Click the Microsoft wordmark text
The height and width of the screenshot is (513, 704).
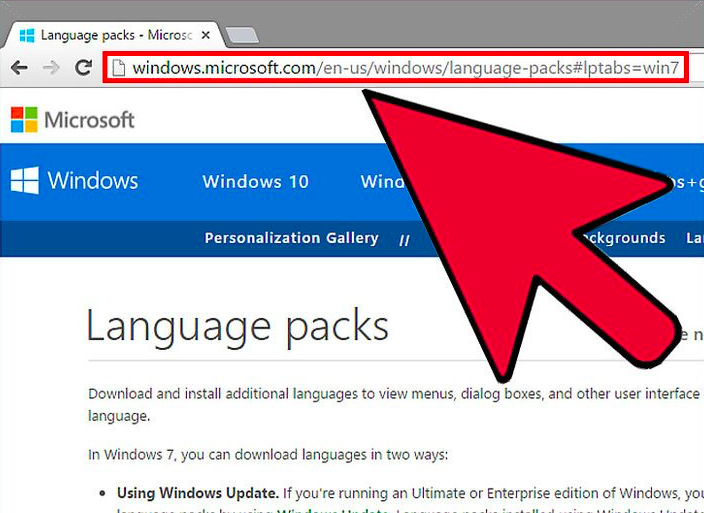tap(89, 120)
